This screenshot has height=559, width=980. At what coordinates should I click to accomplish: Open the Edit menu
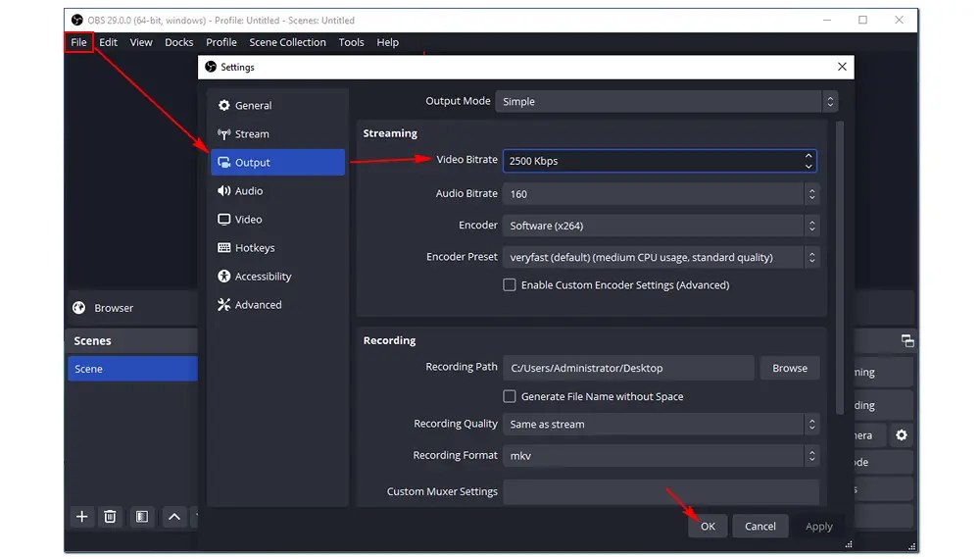[108, 42]
